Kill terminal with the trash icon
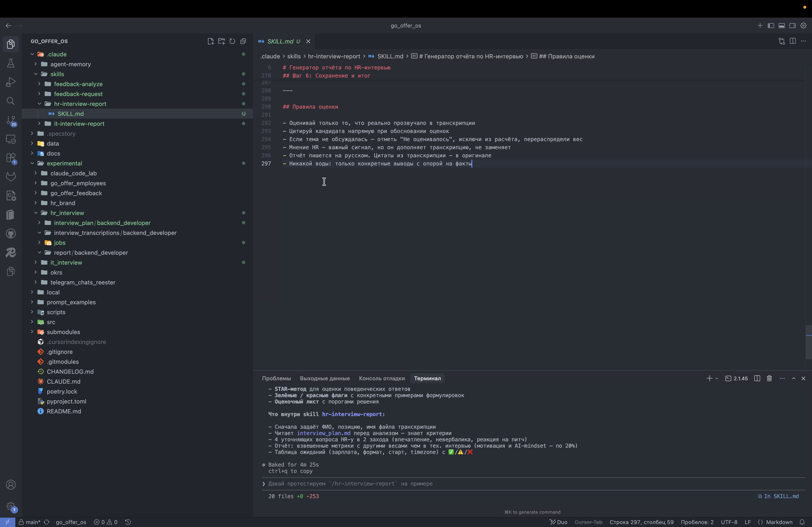 [x=769, y=378]
